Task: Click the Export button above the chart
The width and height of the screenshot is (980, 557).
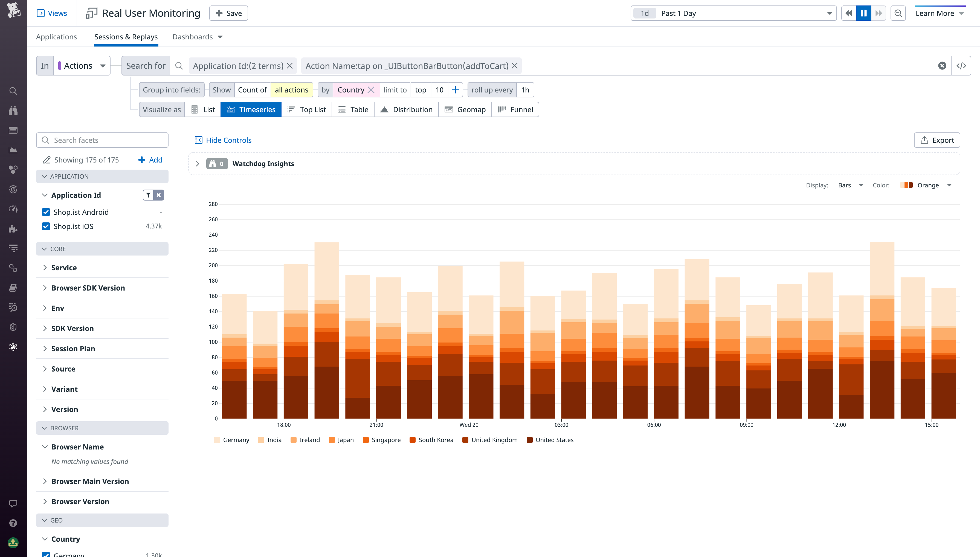Action: [x=937, y=140]
